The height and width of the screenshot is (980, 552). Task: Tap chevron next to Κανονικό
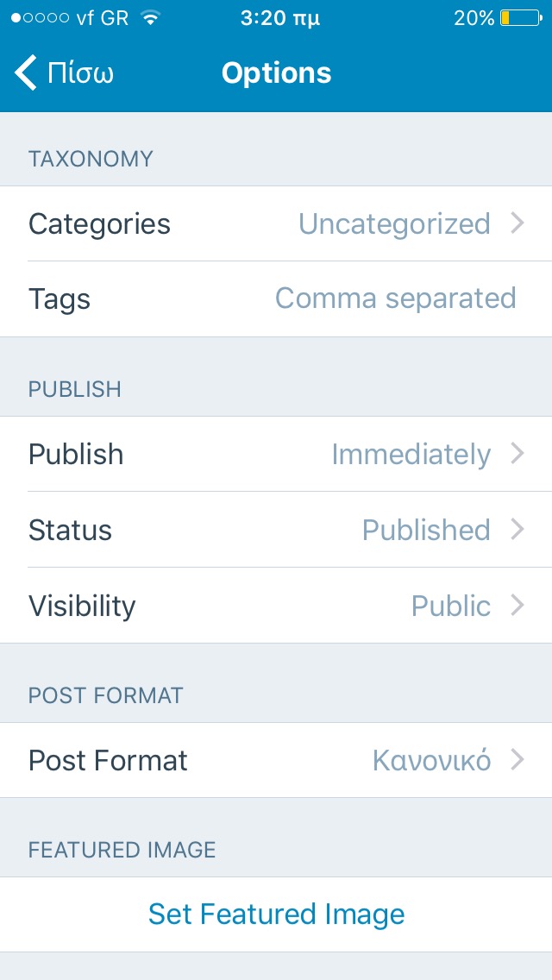tap(517, 760)
